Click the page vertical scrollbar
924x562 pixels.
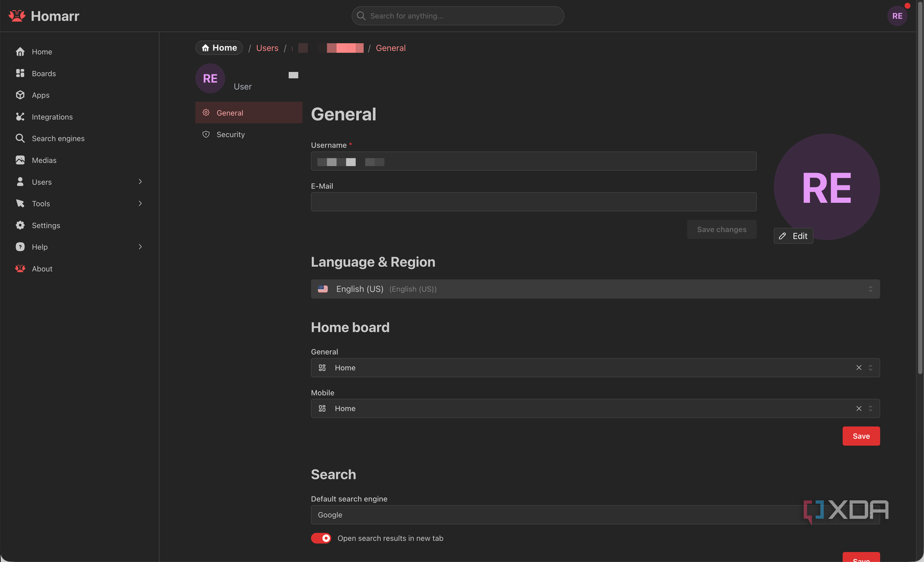point(920,188)
